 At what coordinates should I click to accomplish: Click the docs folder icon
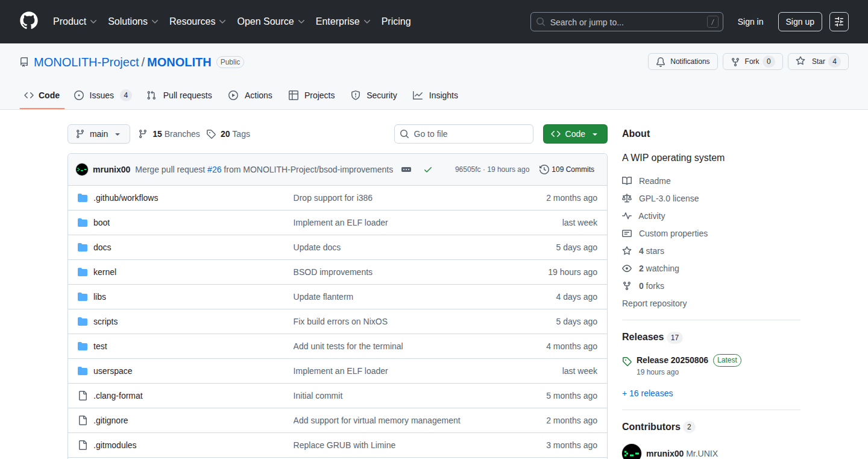(x=83, y=247)
